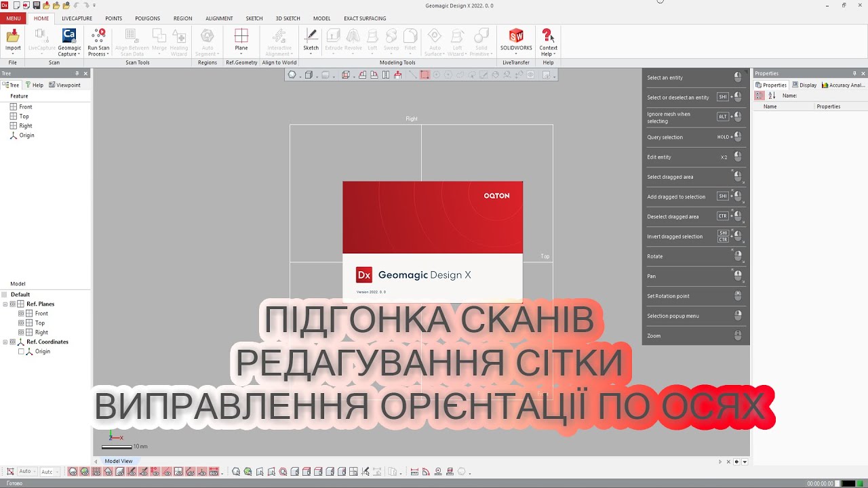Open the Sketch dropdown arrow
Image resolution: width=868 pixels, height=488 pixels.
click(311, 54)
